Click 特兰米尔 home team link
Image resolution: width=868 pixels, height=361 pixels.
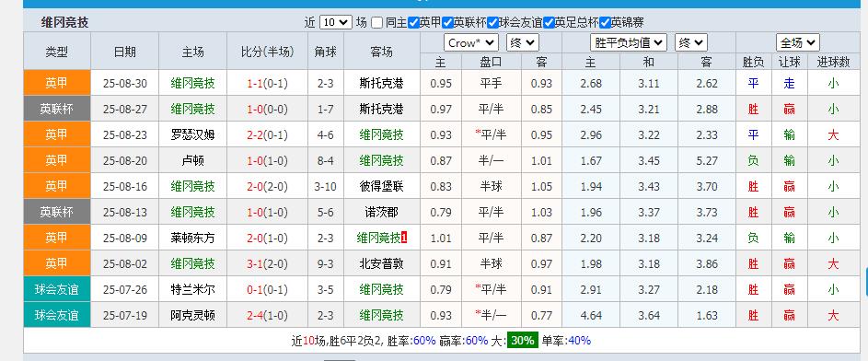(x=192, y=289)
